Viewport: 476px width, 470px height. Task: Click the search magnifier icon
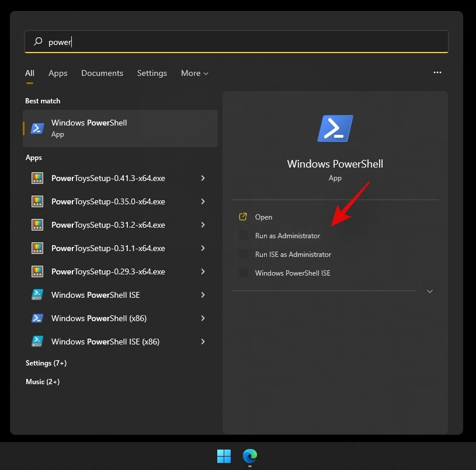[x=38, y=41]
